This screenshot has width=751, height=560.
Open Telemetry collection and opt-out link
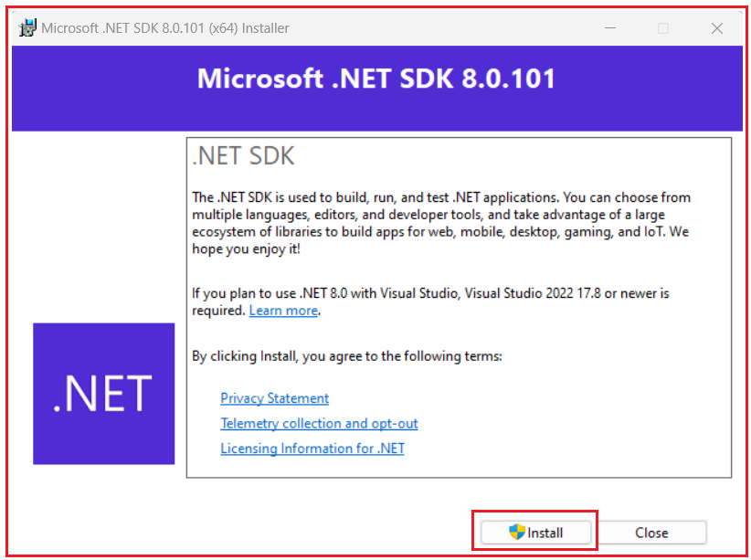(x=319, y=424)
